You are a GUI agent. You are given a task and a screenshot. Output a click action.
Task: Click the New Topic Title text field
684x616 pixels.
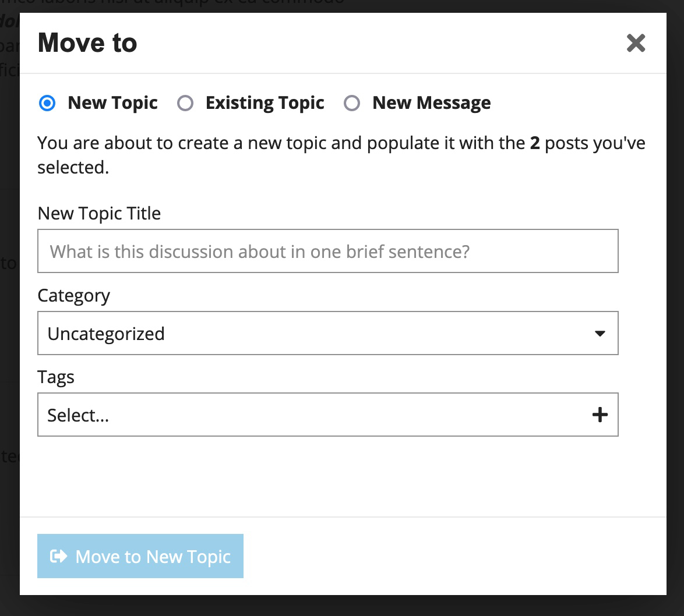click(327, 251)
